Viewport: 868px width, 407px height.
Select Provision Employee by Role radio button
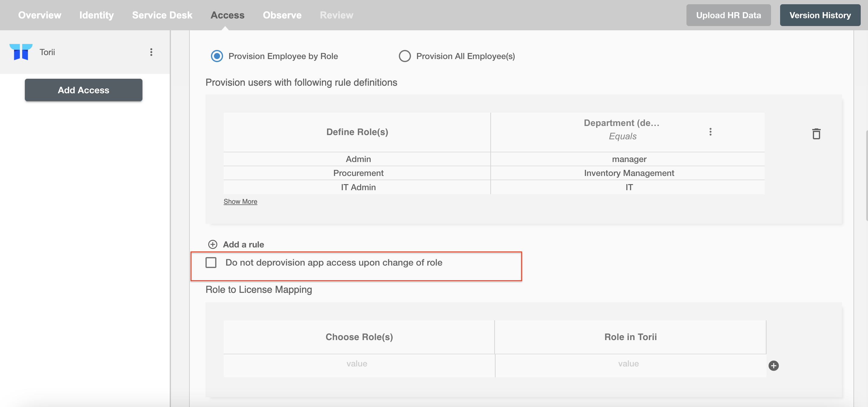pos(217,56)
